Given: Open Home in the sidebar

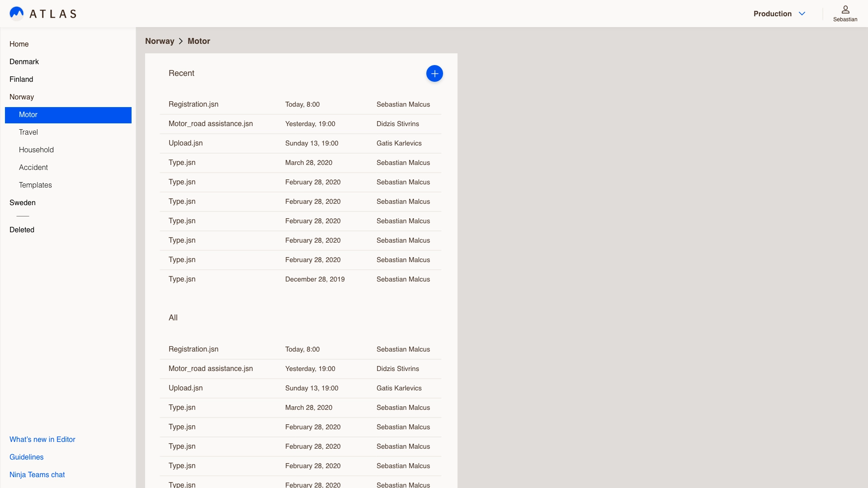Looking at the screenshot, I should pyautogui.click(x=19, y=44).
